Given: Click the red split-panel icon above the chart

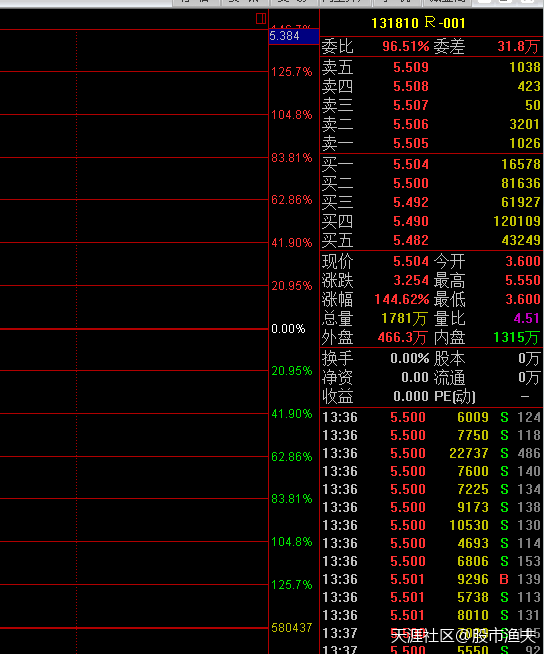Looking at the screenshot, I should 261,18.
